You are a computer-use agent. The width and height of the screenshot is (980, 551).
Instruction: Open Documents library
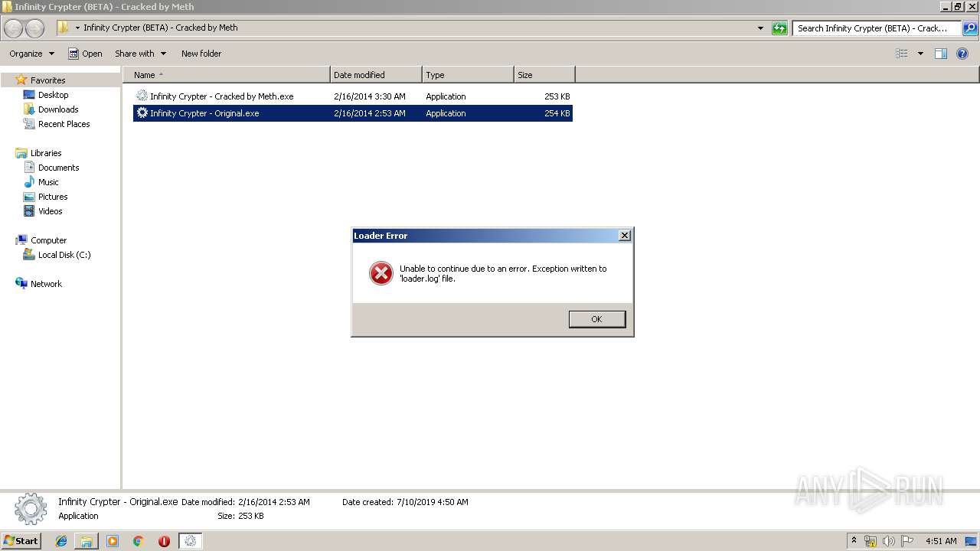[x=58, y=168]
